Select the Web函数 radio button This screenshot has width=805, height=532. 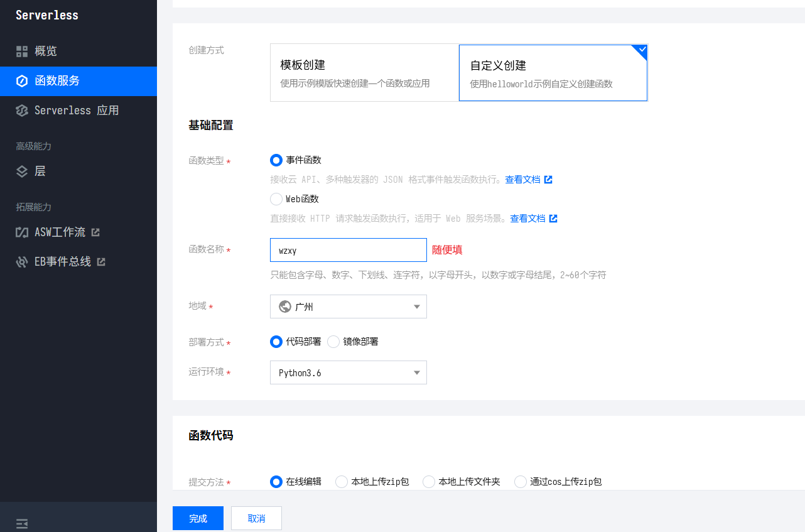(x=276, y=198)
